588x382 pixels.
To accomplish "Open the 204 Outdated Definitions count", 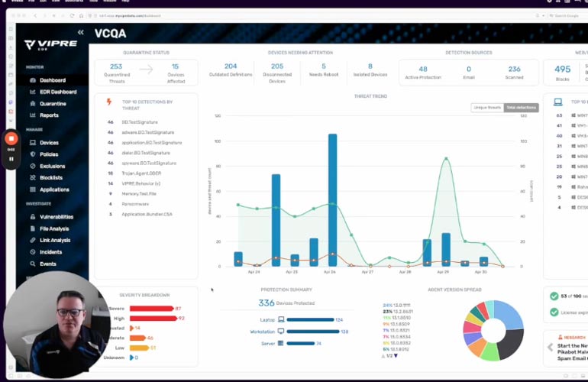I will click(231, 66).
